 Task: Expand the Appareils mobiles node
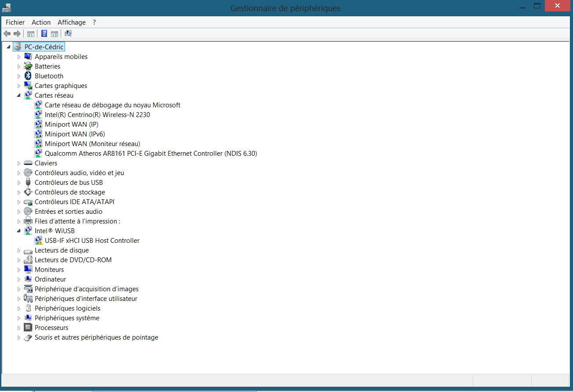click(x=19, y=57)
